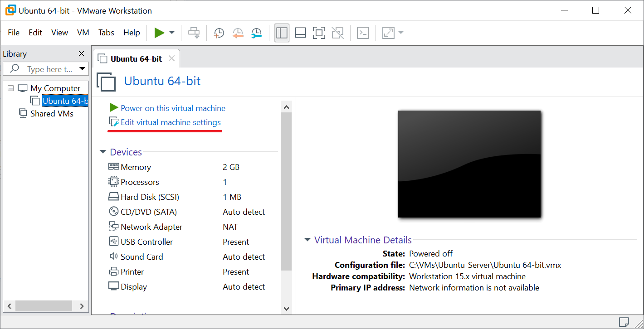This screenshot has height=329, width=644.
Task: Click the USB Controller icon
Action: coord(113,241)
